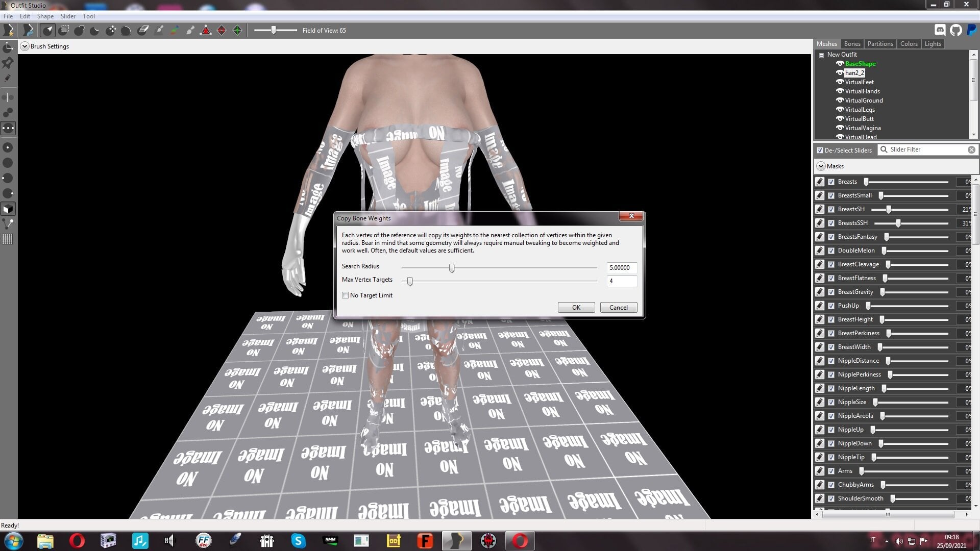Click the pushpin pivot tool in sidebar
Viewport: 980px width, 551px height.
(x=8, y=63)
